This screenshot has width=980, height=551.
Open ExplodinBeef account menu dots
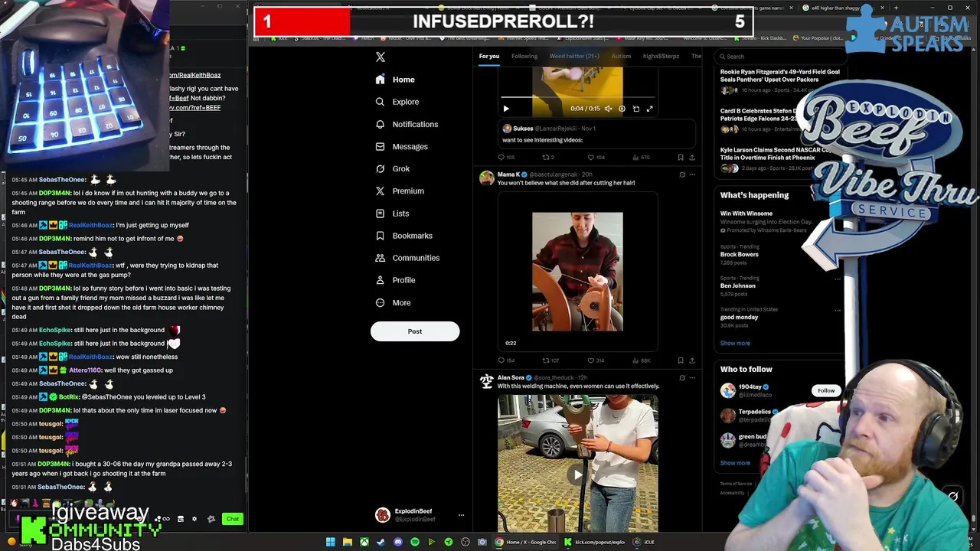point(461,515)
